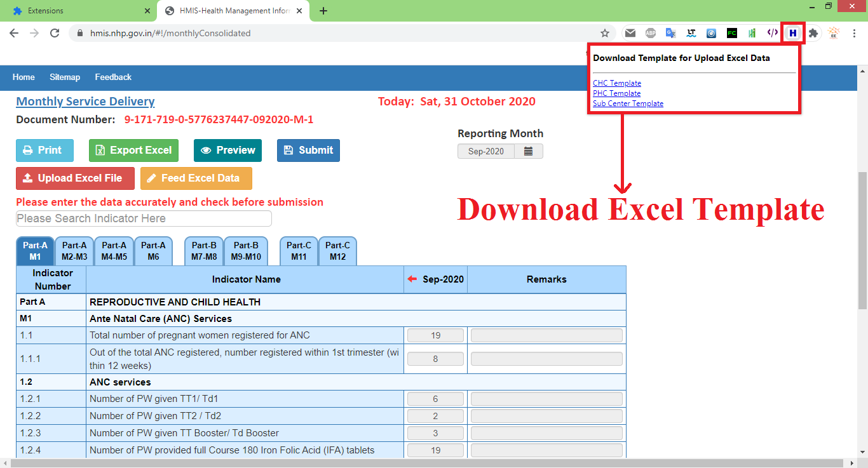The width and height of the screenshot is (868, 468).
Task: Download the CHC Template
Action: coord(616,83)
